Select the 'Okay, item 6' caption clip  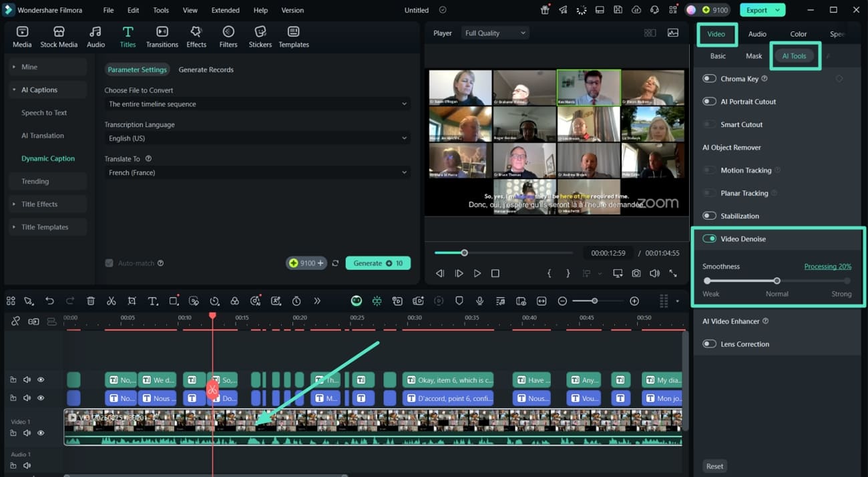(x=449, y=380)
